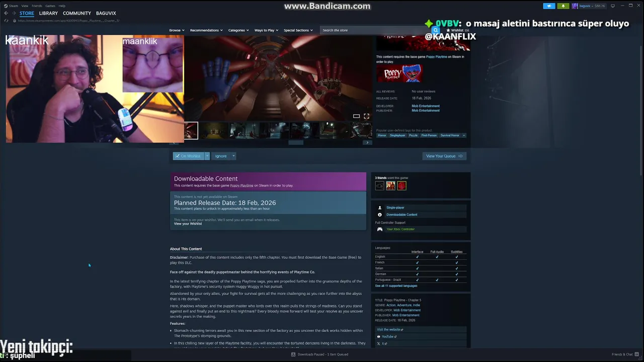Click the Xbox controller gamepad icon
644x362 pixels.
pos(380,229)
